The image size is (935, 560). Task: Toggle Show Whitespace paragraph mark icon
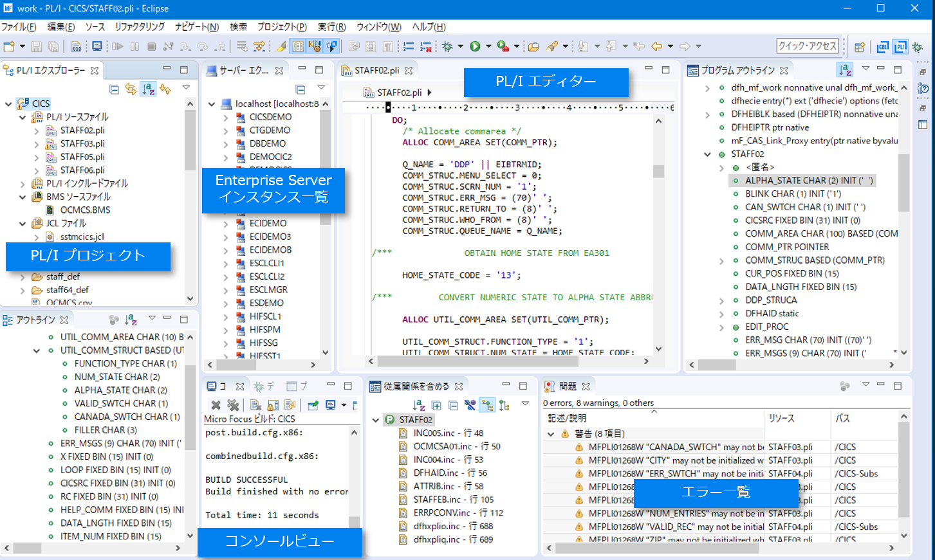[x=388, y=46]
